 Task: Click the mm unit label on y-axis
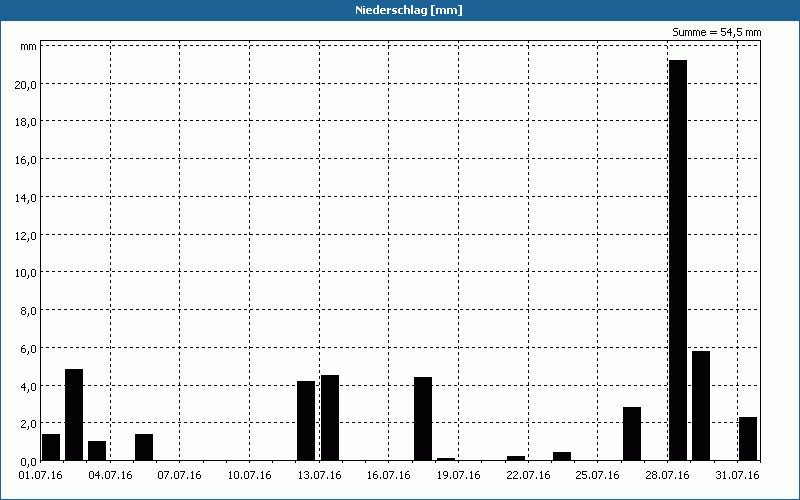click(x=28, y=46)
